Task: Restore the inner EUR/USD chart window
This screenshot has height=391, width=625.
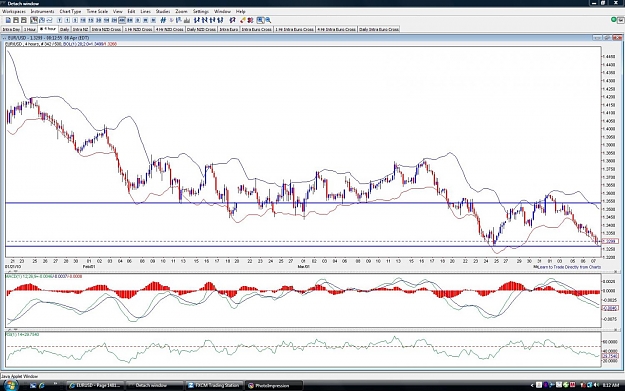Action: coord(607,37)
